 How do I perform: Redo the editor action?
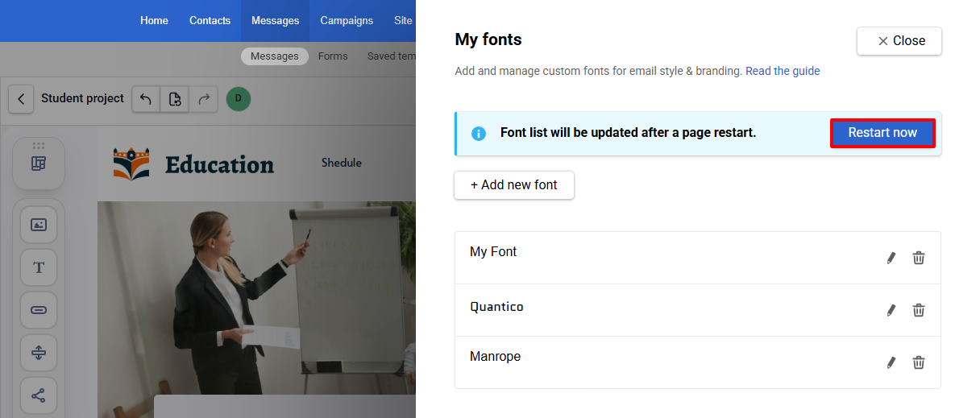tap(203, 99)
